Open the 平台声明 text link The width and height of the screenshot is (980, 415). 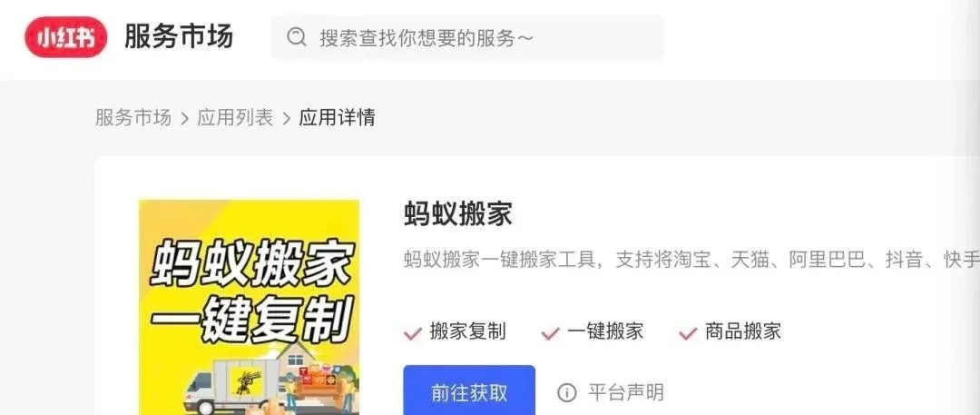pos(625,393)
